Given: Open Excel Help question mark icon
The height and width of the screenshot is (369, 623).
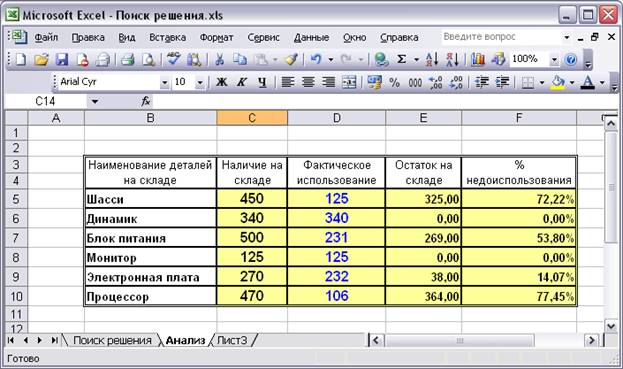Looking at the screenshot, I should 571,60.
